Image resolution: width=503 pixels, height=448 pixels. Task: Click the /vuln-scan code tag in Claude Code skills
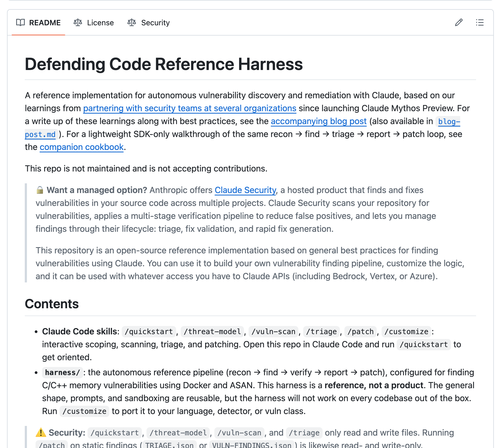coord(273,331)
